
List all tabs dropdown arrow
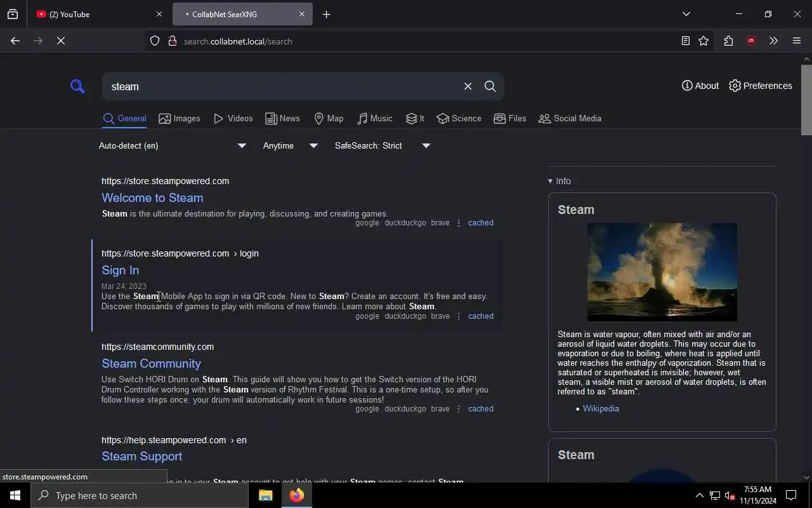pyautogui.click(x=686, y=14)
